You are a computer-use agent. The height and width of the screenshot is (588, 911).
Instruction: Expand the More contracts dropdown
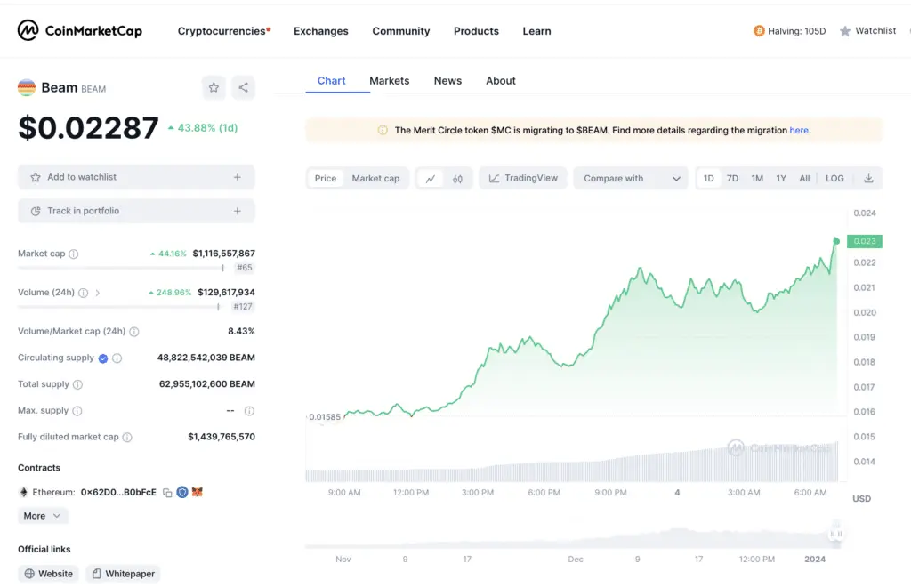tap(42, 515)
